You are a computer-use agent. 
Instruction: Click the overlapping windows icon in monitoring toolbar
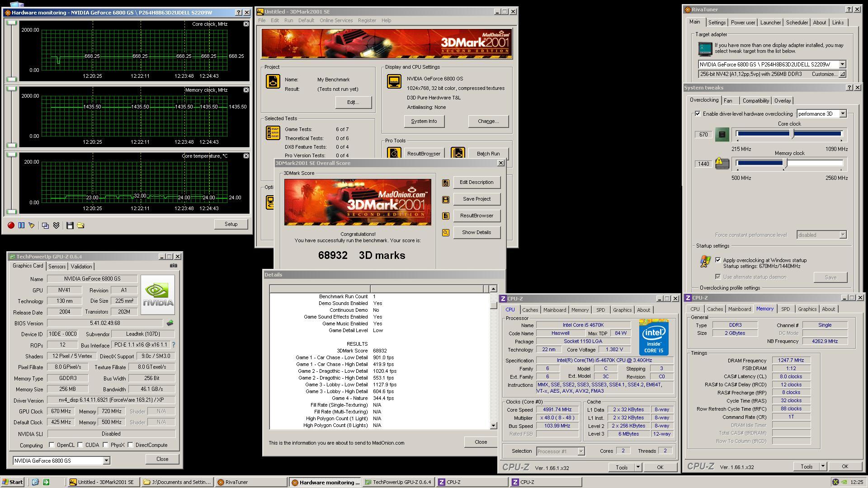[45, 225]
